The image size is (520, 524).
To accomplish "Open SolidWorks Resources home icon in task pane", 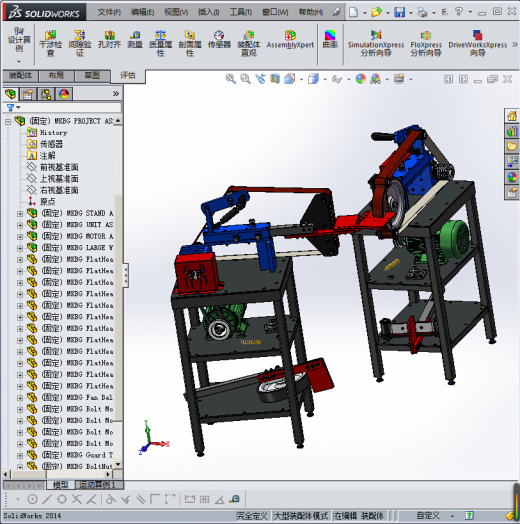I will point(512,116).
